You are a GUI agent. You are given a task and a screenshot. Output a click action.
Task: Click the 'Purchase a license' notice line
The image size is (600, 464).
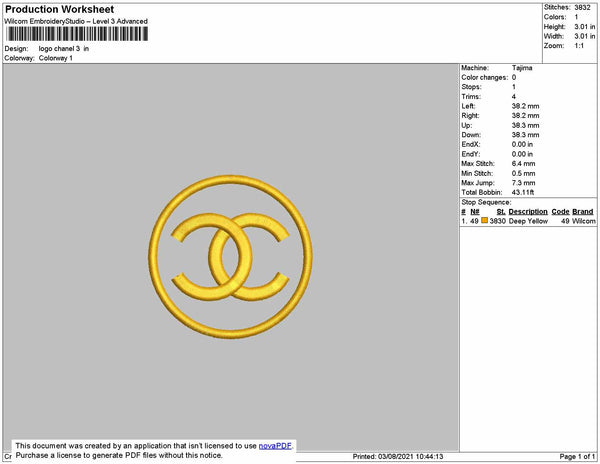[119, 455]
